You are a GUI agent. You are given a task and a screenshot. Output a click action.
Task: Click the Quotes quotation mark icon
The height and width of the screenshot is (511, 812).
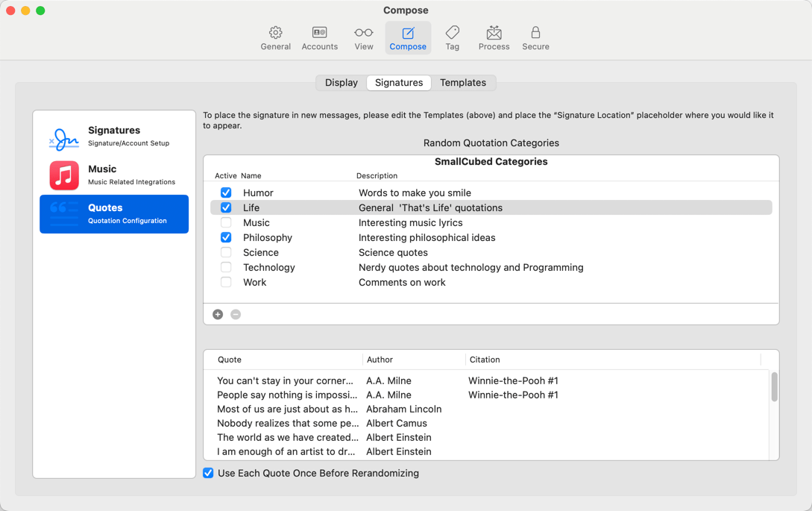(x=63, y=213)
